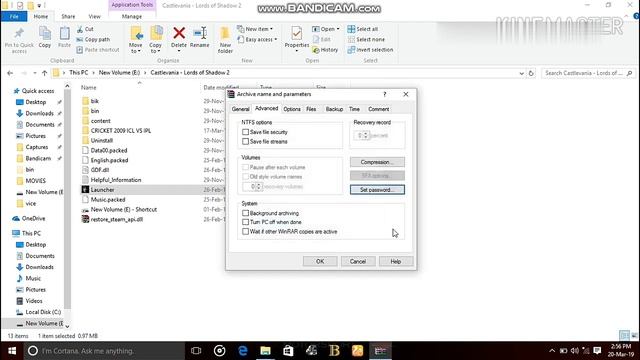The width and height of the screenshot is (640, 360).
Task: Open the Options tab in archive dialog
Action: 292,109
